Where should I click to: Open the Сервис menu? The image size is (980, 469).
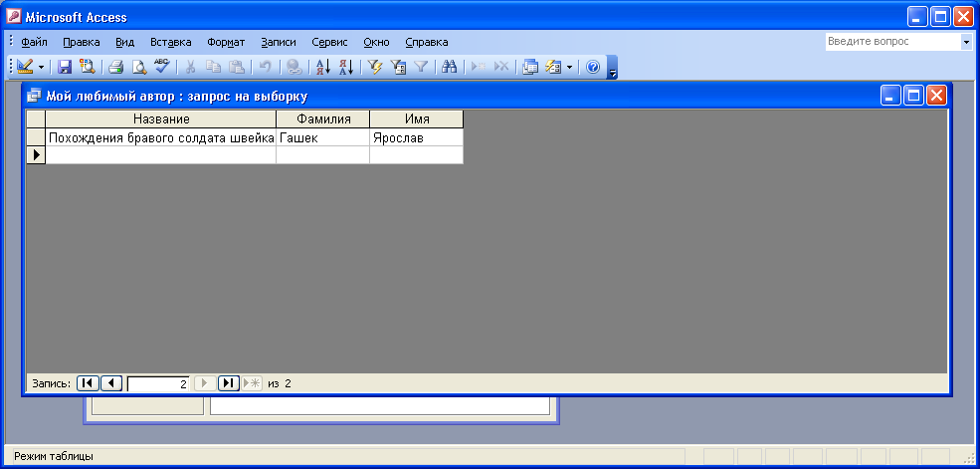click(x=329, y=43)
